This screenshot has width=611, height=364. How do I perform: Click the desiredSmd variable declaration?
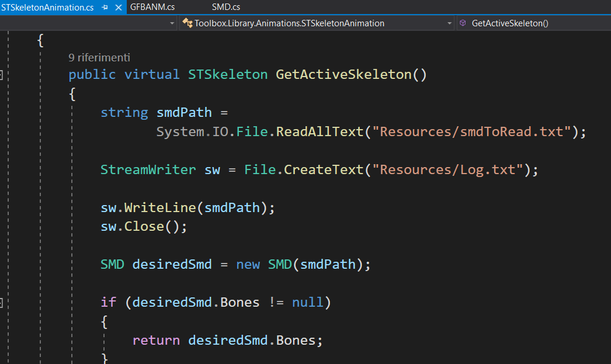coord(172,265)
